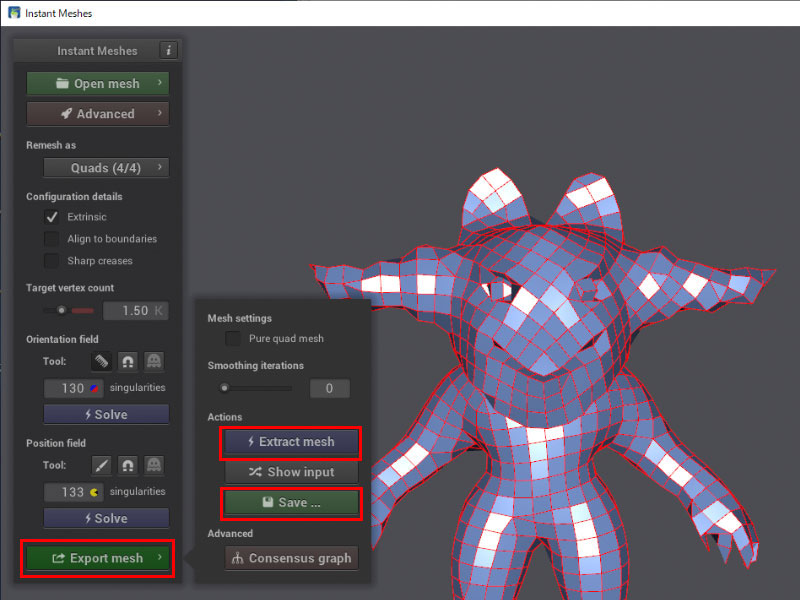Image resolution: width=800 pixels, height=600 pixels.
Task: Expand the Advanced options panel
Action: click(97, 113)
